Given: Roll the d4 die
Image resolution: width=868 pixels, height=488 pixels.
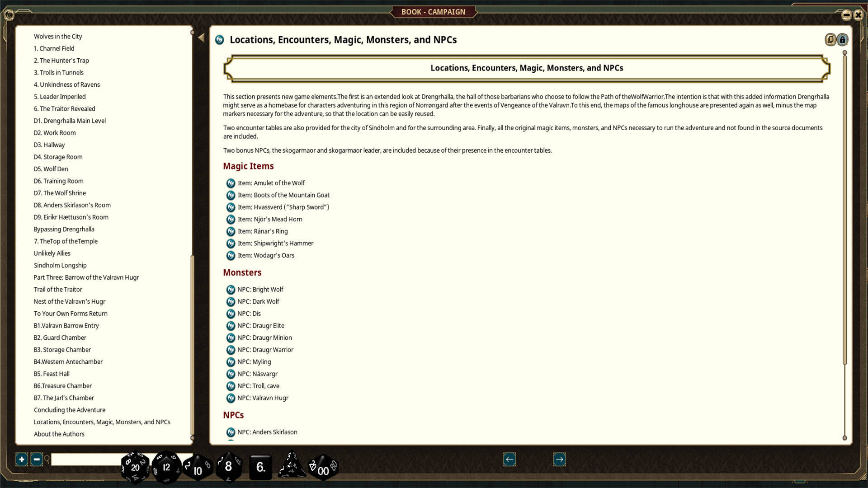Looking at the screenshot, I should pyautogui.click(x=292, y=467).
